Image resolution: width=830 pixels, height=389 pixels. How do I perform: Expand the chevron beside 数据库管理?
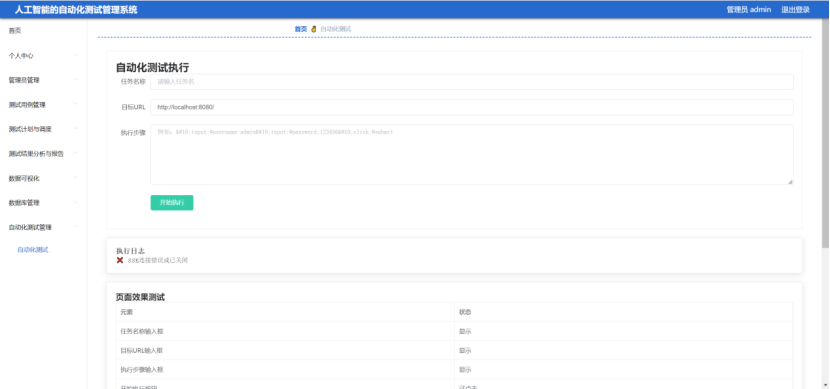[75, 202]
